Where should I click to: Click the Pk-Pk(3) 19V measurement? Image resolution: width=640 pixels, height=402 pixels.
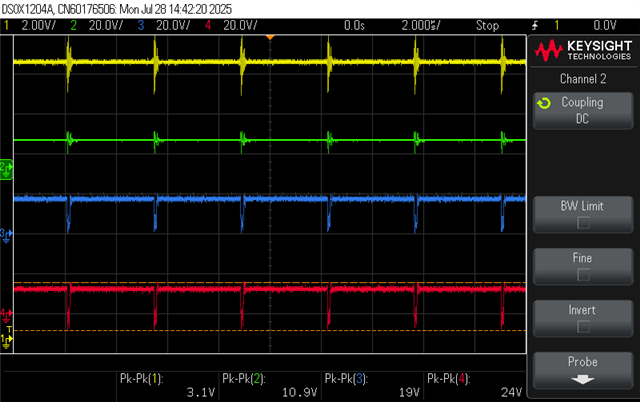click(372, 385)
